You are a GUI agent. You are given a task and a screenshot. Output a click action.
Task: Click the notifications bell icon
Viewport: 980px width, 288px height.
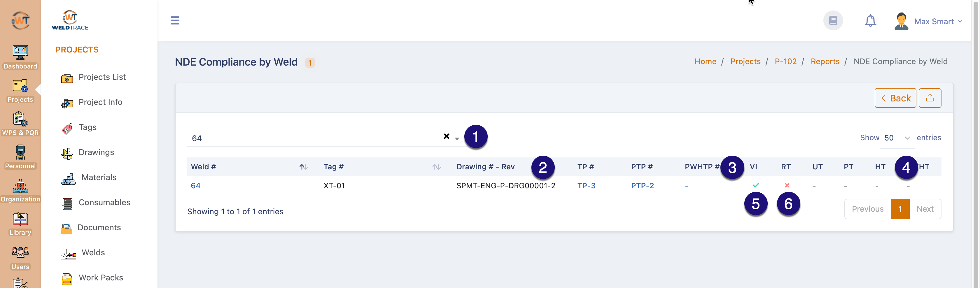(x=870, y=20)
